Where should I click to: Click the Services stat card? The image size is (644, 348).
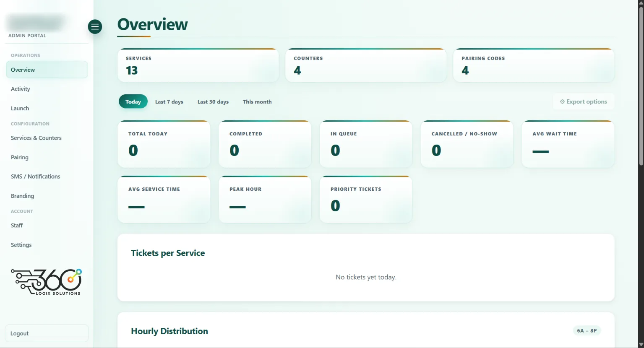(x=198, y=65)
